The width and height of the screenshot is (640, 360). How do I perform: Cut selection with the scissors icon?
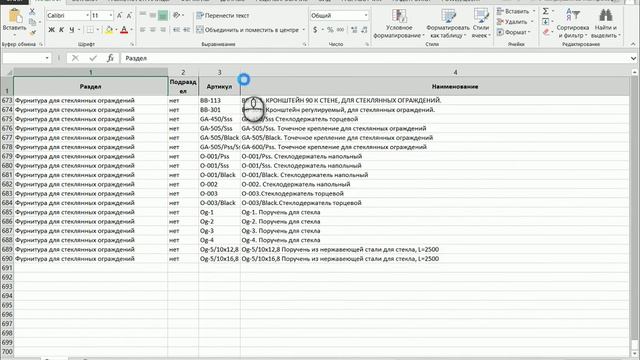pyautogui.click(x=32, y=12)
